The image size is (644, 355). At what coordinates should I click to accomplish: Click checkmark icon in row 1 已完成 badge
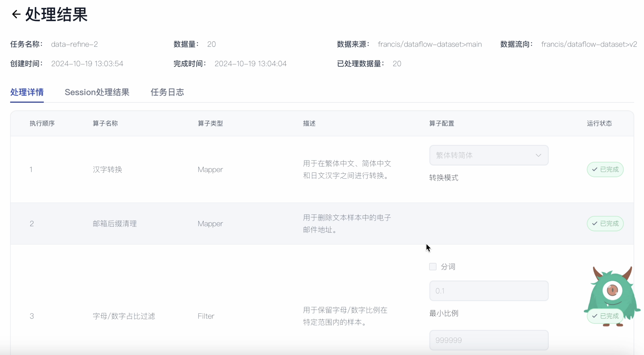(x=595, y=169)
